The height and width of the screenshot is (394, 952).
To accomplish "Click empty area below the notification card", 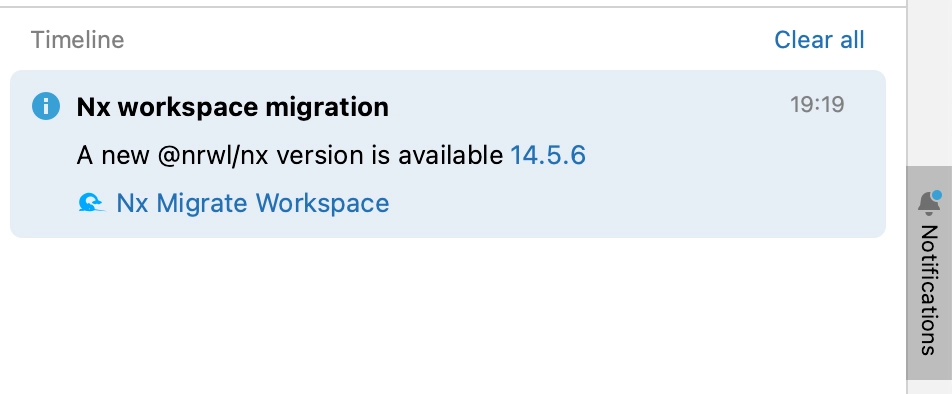I will click(448, 316).
